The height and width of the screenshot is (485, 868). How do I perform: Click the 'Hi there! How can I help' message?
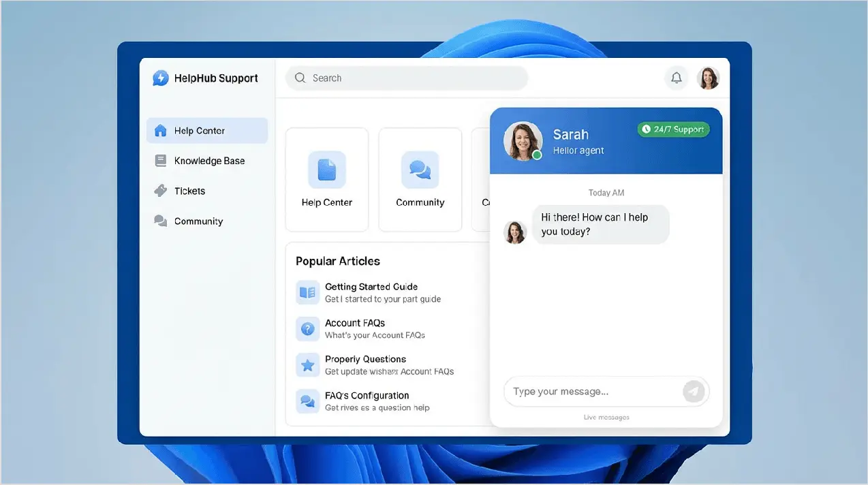point(600,224)
